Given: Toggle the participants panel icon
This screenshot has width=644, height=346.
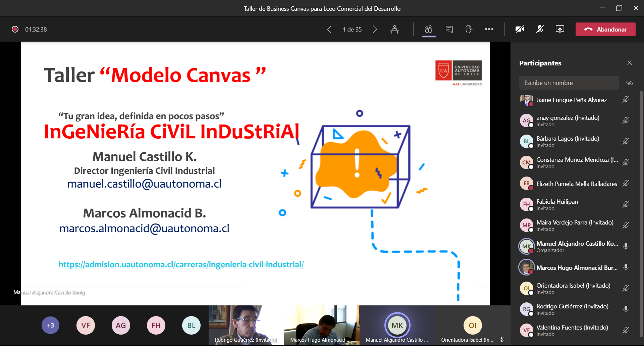Looking at the screenshot, I should coord(429,30).
